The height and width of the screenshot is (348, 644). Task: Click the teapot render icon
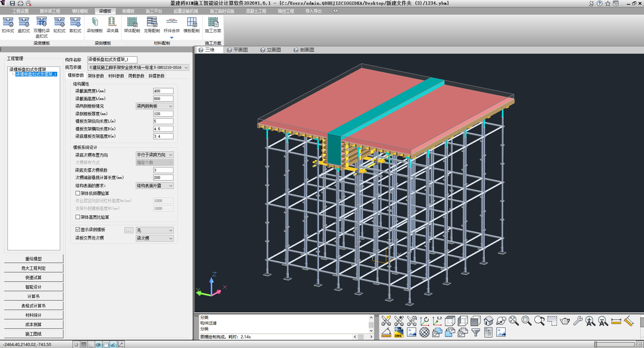click(x=565, y=320)
